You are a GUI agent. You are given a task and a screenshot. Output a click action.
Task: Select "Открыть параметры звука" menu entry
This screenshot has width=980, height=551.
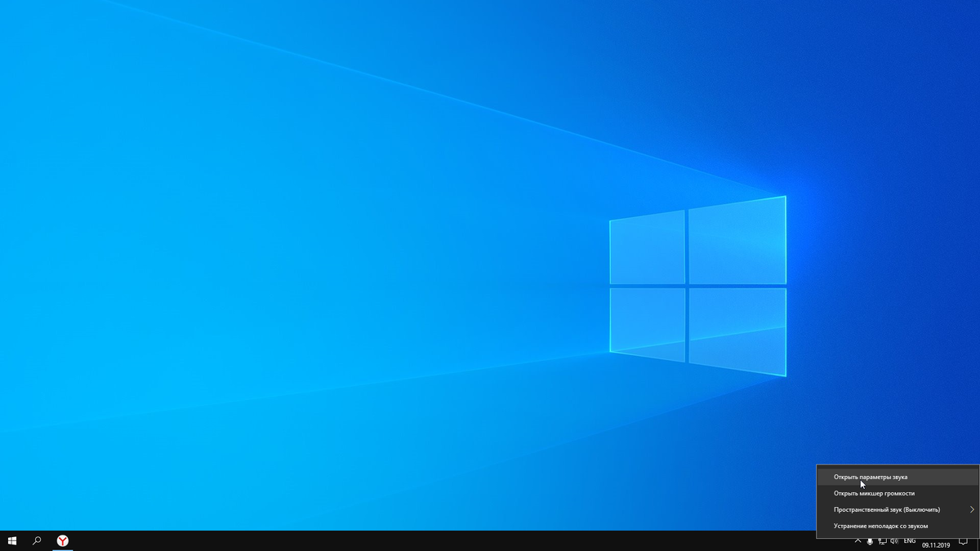click(x=897, y=477)
